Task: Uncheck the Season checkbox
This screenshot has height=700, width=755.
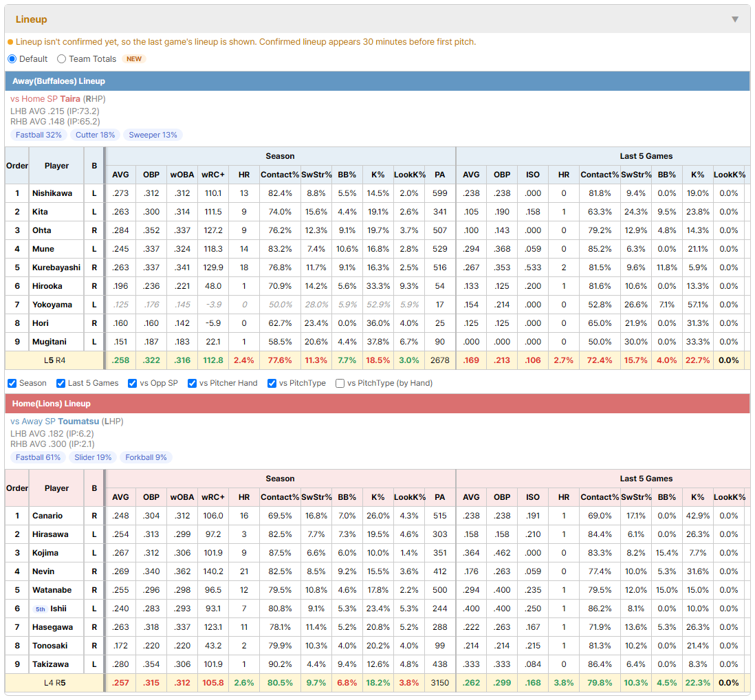Action: 12,383
